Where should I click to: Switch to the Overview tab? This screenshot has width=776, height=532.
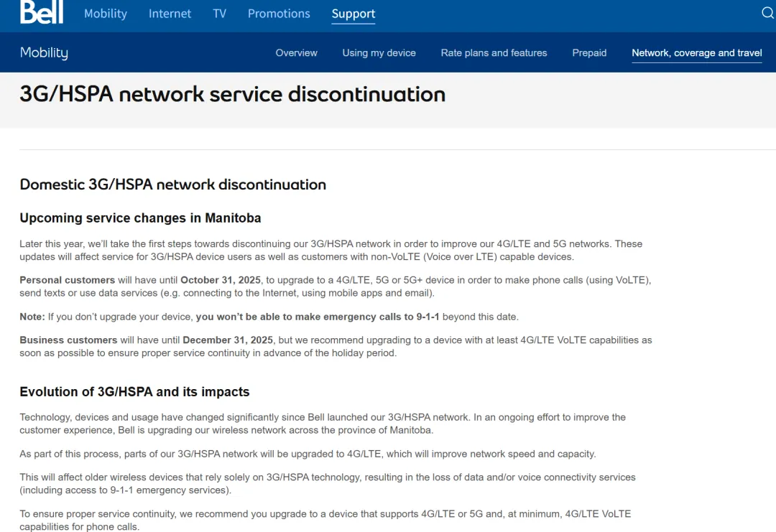click(296, 52)
